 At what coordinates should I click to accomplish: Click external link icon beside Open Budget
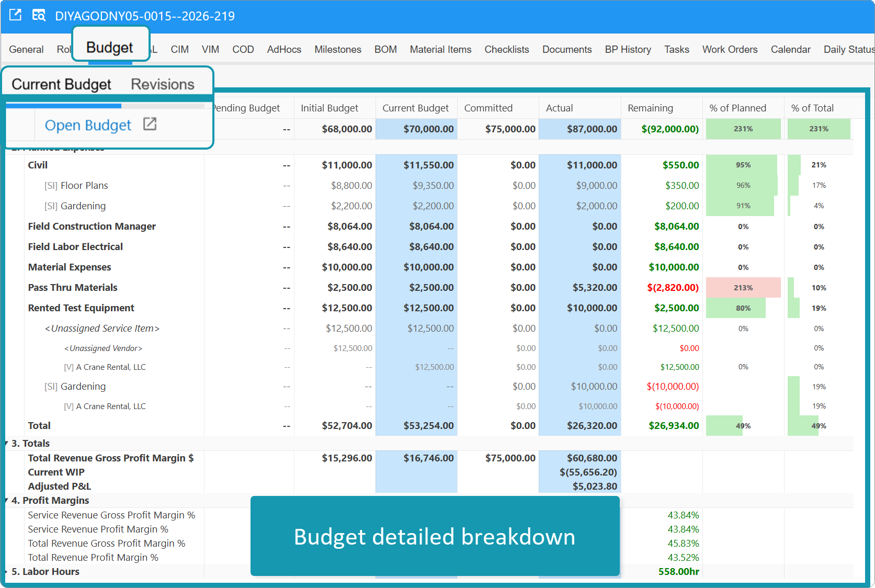(x=150, y=124)
